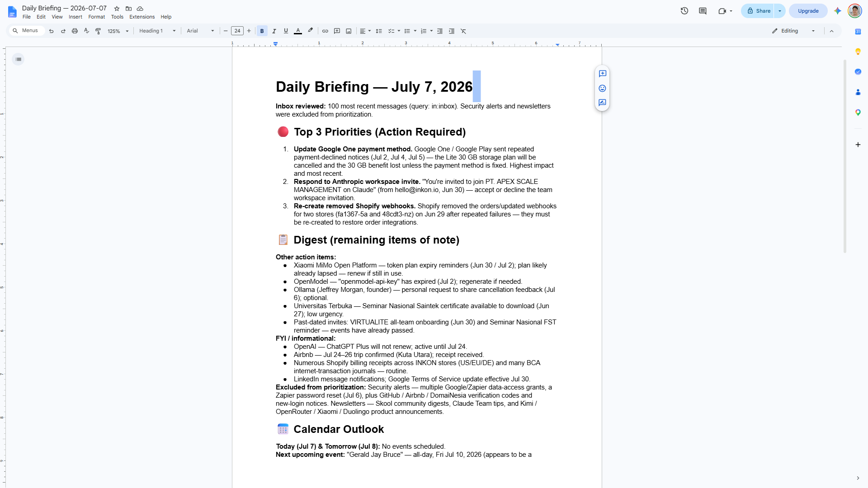The width and height of the screenshot is (868, 488).
Task: Open the File menu
Action: [27, 17]
